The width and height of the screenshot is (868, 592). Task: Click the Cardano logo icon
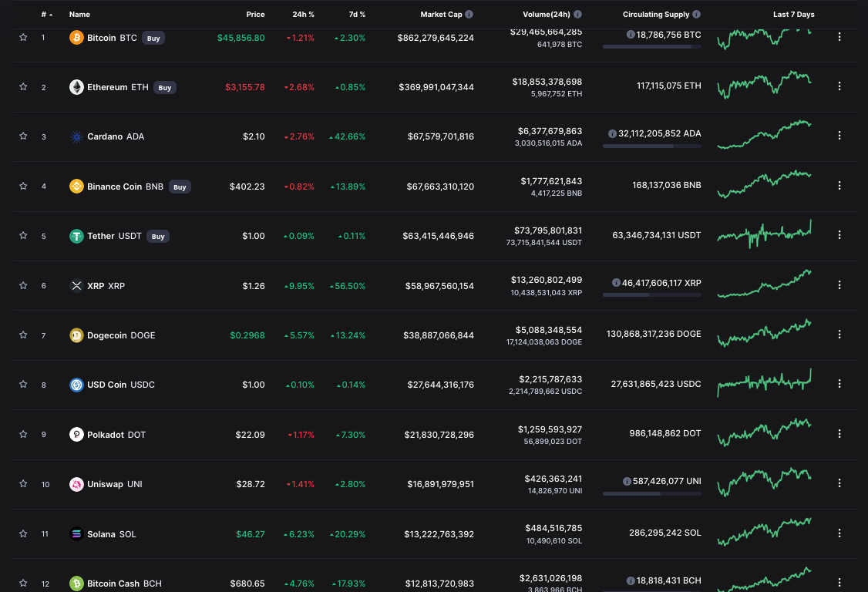(76, 136)
